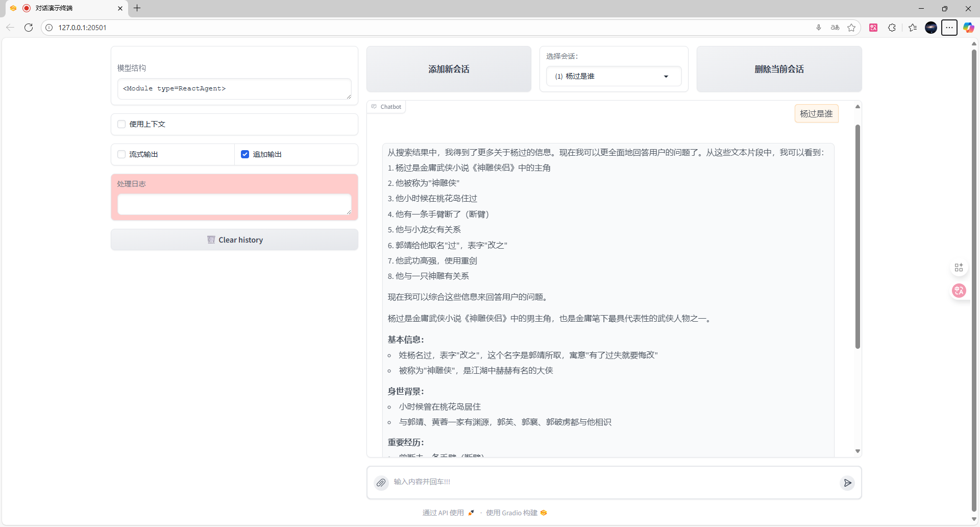980x527 pixels.
Task: Click the Chatbot speech bubble icon
Action: point(373,106)
